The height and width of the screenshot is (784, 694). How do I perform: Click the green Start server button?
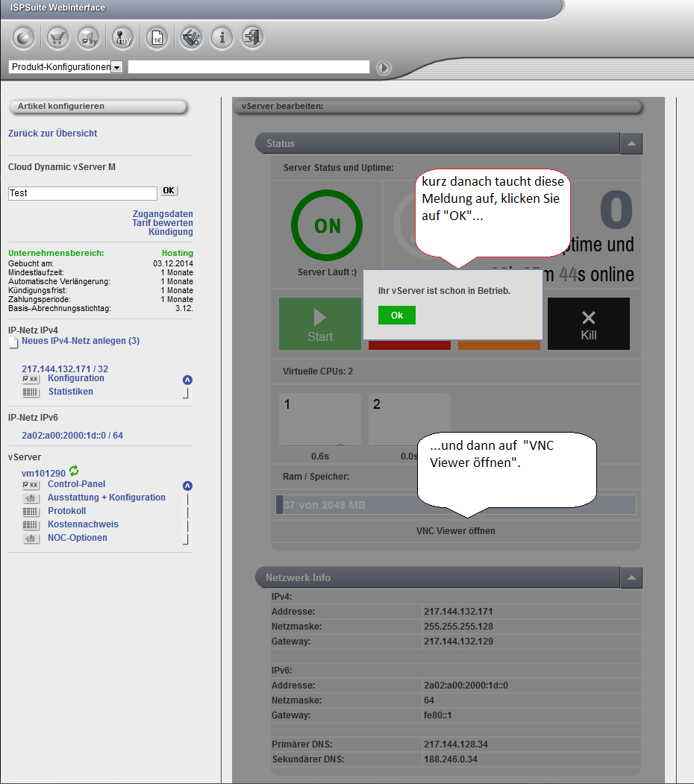[x=319, y=324]
